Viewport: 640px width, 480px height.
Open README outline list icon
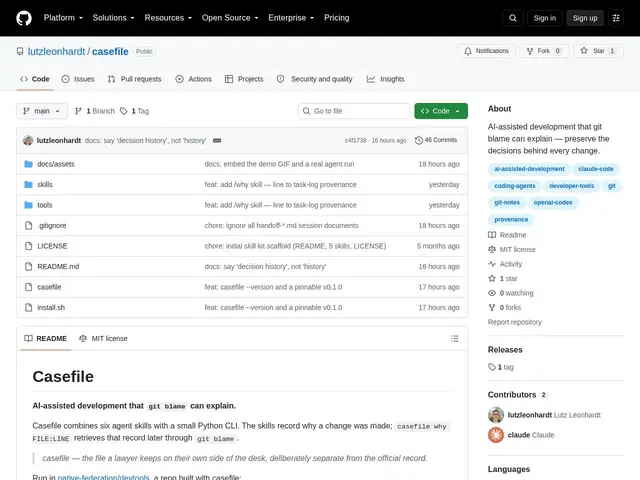click(455, 338)
